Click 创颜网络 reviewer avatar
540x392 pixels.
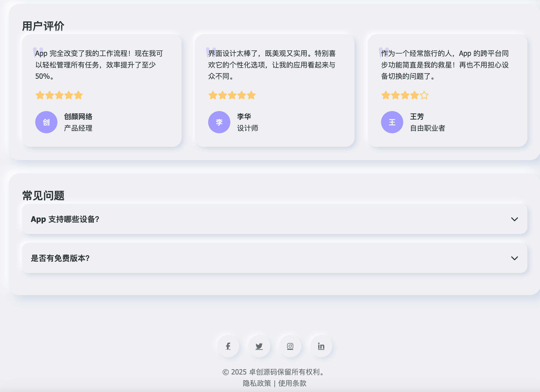tap(46, 122)
